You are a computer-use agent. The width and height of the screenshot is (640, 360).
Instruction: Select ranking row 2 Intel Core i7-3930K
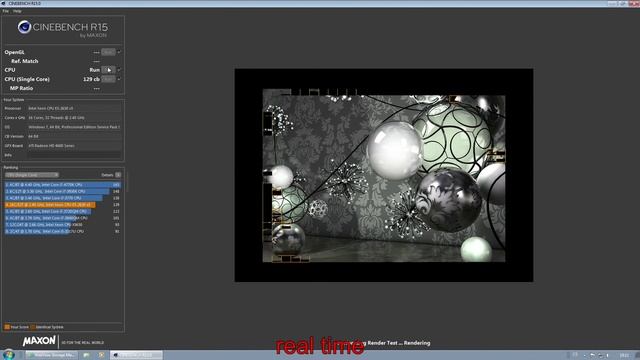point(63,191)
